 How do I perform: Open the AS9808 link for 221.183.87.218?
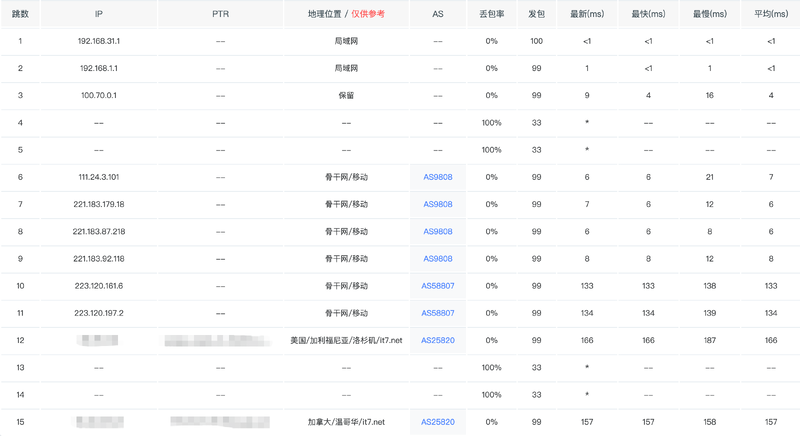click(x=438, y=232)
